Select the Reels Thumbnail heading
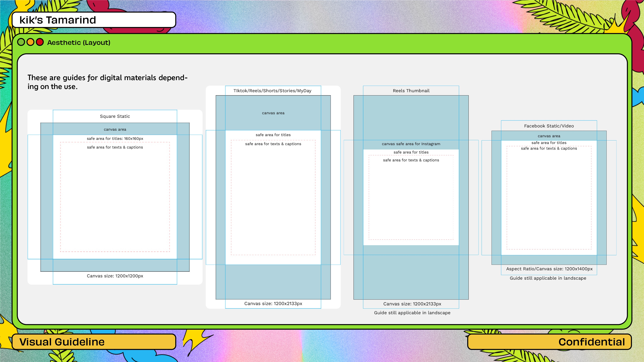The image size is (644, 362). point(411,91)
